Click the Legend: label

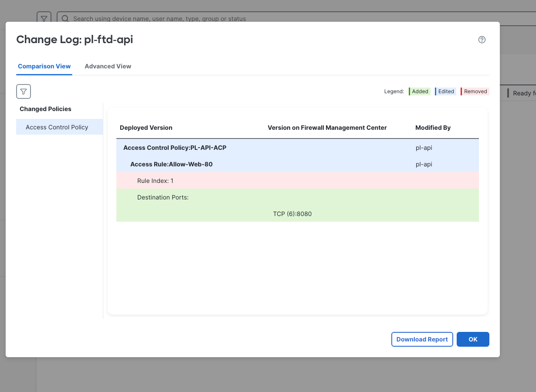394,91
